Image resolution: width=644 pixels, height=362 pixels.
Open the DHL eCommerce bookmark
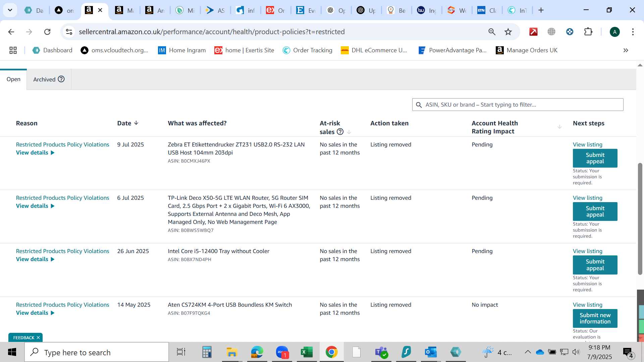coord(374,50)
